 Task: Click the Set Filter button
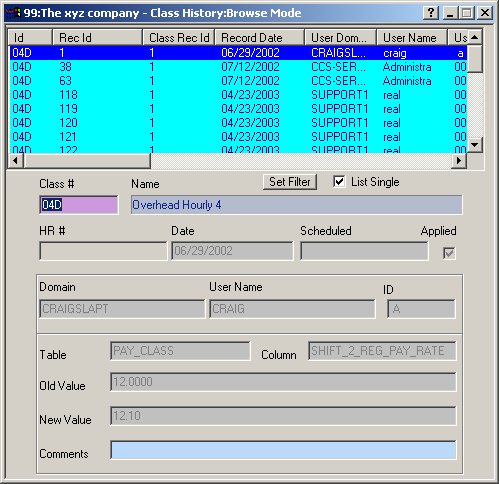click(290, 182)
